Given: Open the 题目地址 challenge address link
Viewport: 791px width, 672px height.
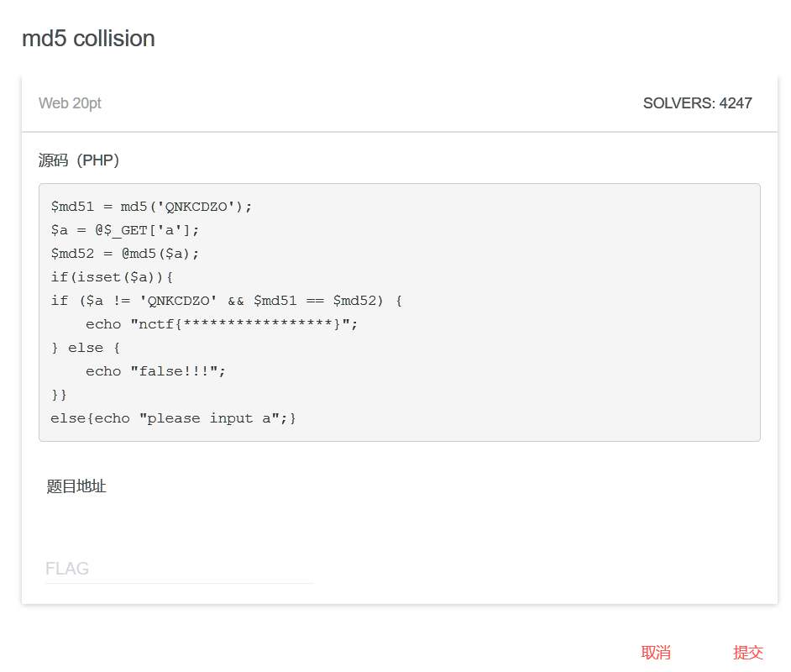Looking at the screenshot, I should (76, 486).
